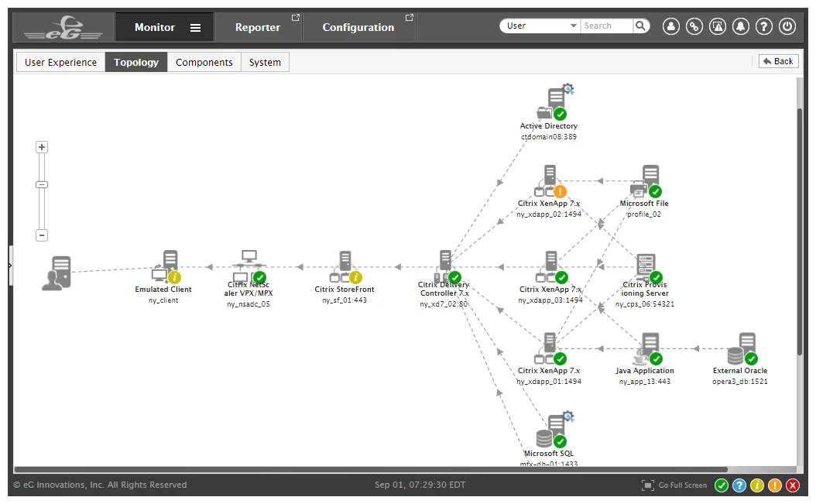Open the user profile icon
This screenshot has width=816, height=504.
click(670, 26)
